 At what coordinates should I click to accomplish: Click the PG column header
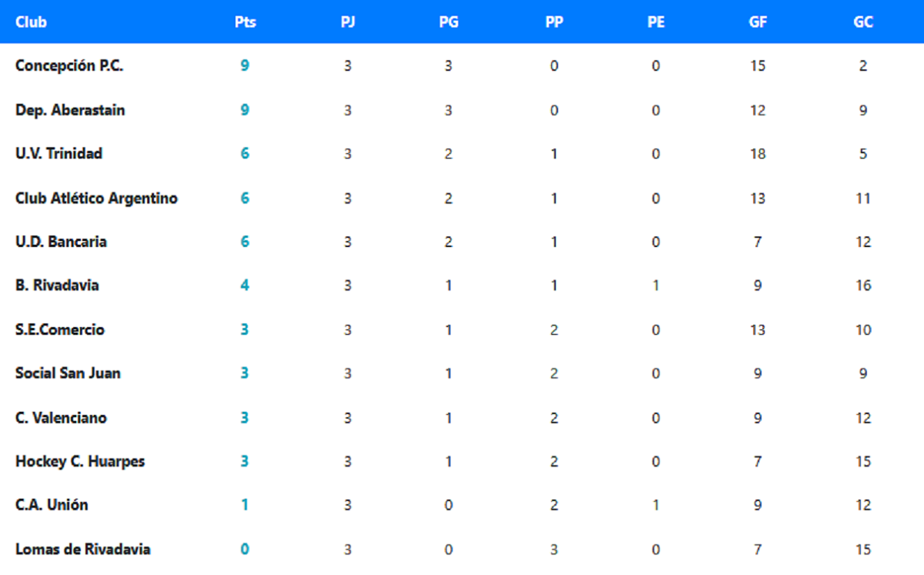point(448,22)
